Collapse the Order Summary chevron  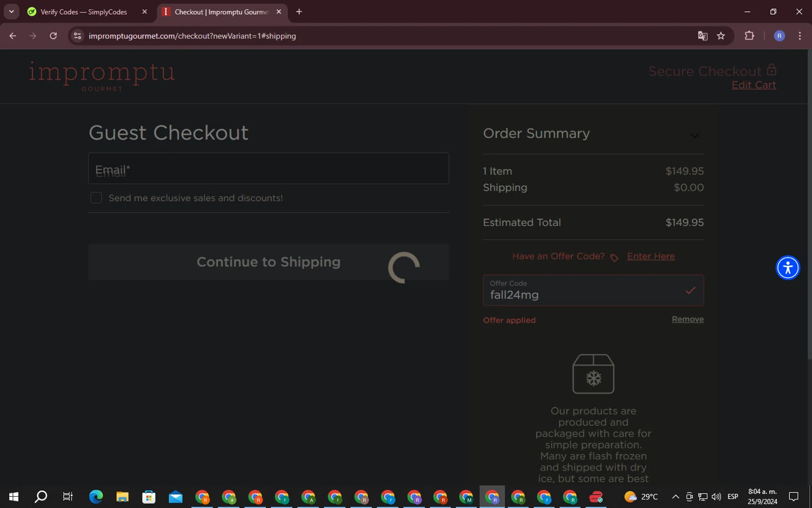point(695,135)
